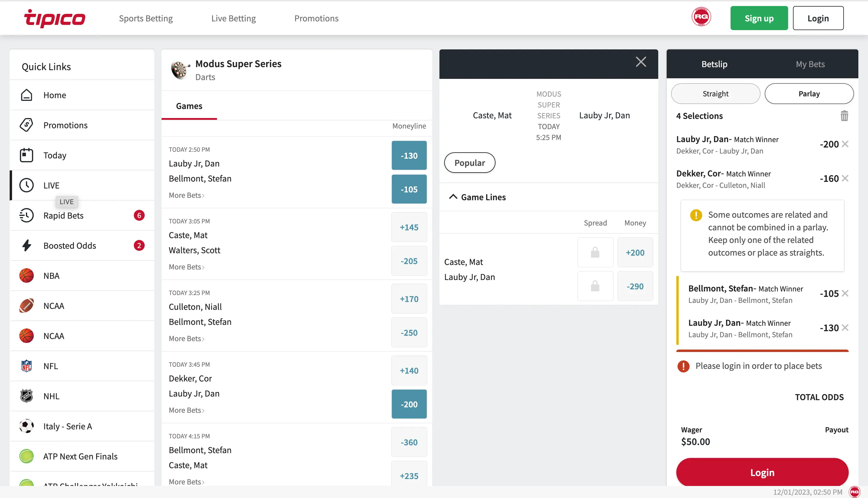Open the My Bets tab
Viewport: 868px width, 498px height.
pyautogui.click(x=810, y=64)
